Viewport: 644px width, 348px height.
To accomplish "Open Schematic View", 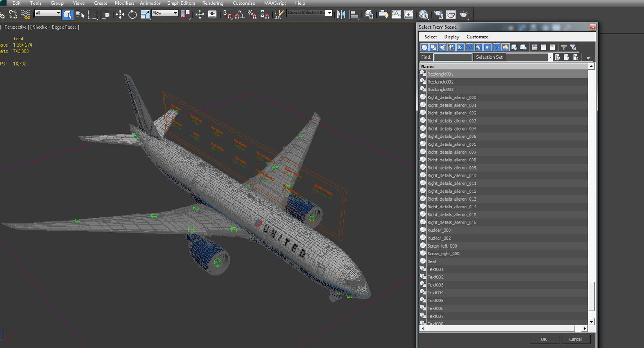I will click(x=409, y=14).
